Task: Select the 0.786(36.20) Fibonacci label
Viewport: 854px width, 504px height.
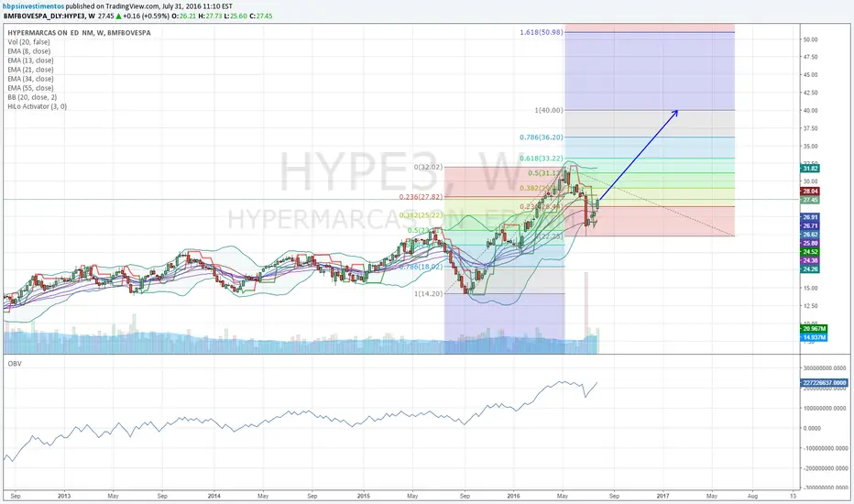Action: pyautogui.click(x=542, y=137)
